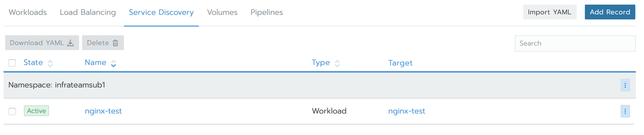Sort records by Type column arrows

(337, 63)
